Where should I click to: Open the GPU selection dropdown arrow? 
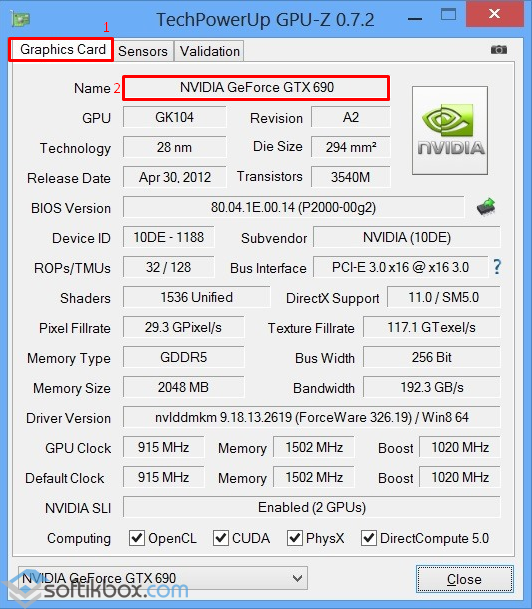point(297,578)
